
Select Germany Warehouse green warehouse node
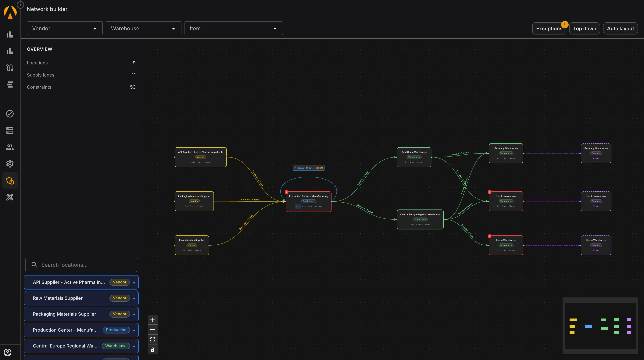click(506, 153)
